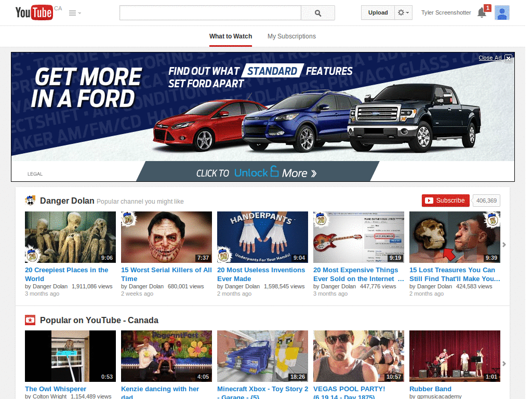Click the Close Ad link

[x=490, y=58]
